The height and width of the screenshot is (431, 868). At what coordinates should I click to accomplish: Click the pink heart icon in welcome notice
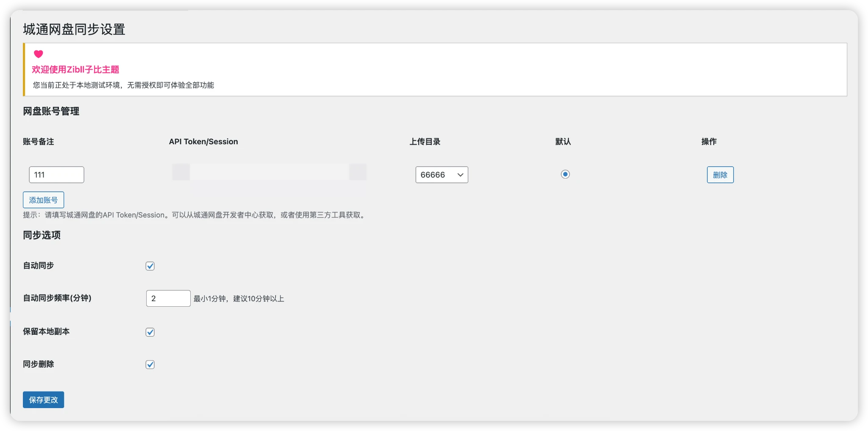click(x=39, y=54)
